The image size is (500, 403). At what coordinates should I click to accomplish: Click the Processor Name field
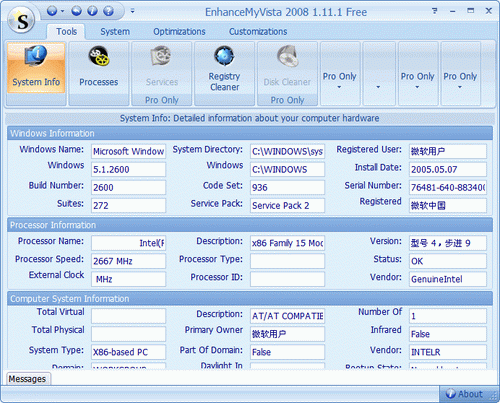(128, 243)
